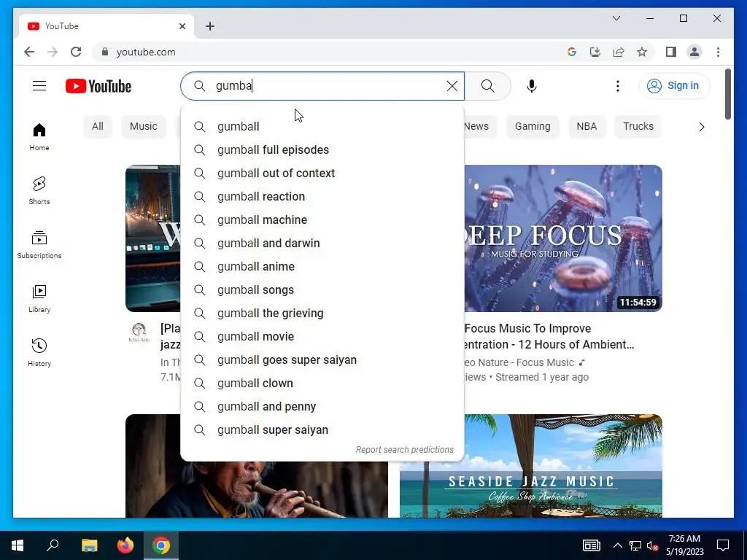Screen dimensions: 747x560
Task: Open the Nature - Focus Music channel link
Action: pos(519,362)
